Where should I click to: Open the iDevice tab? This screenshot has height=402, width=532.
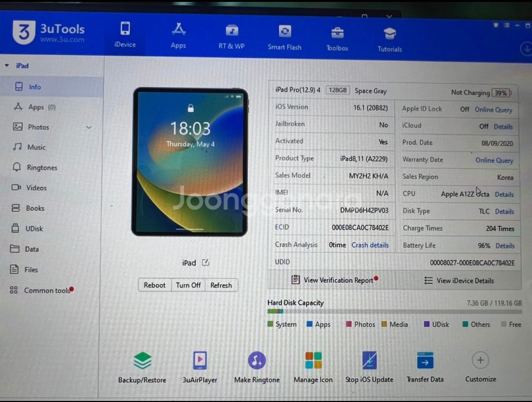(125, 35)
